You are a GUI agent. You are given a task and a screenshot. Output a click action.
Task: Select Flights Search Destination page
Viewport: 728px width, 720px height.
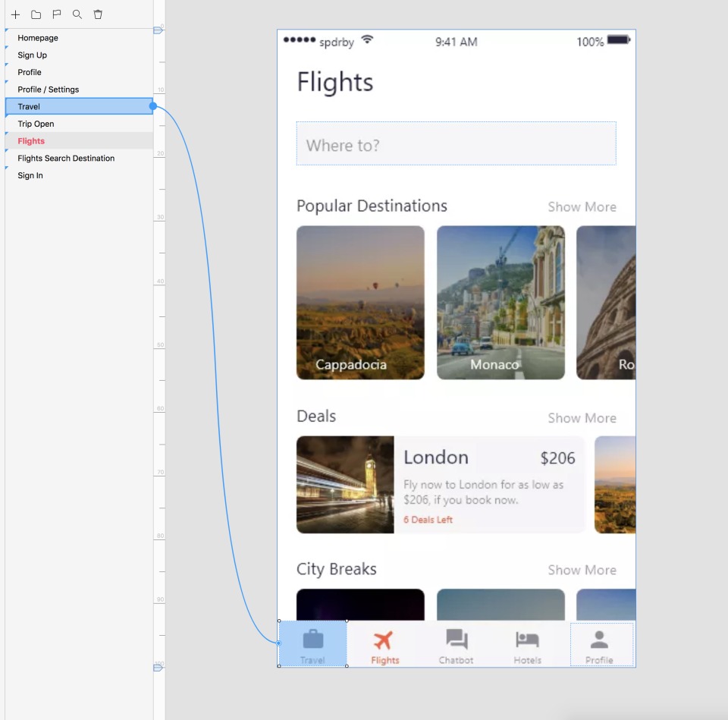(x=66, y=159)
